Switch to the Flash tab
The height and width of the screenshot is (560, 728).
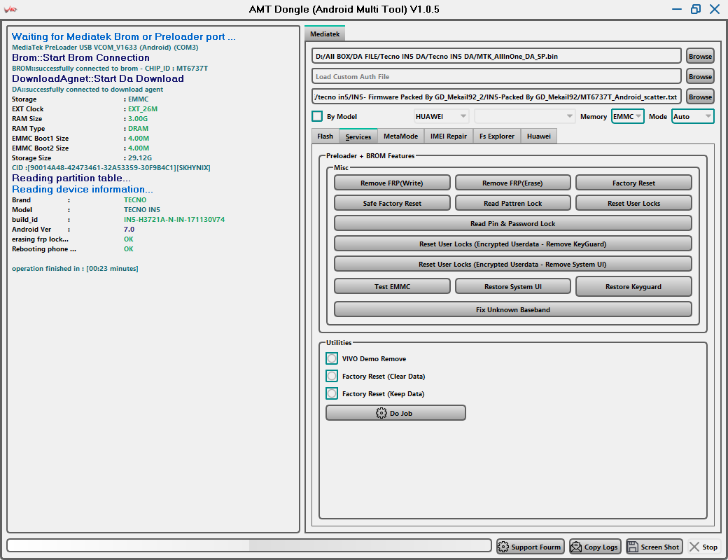(325, 136)
